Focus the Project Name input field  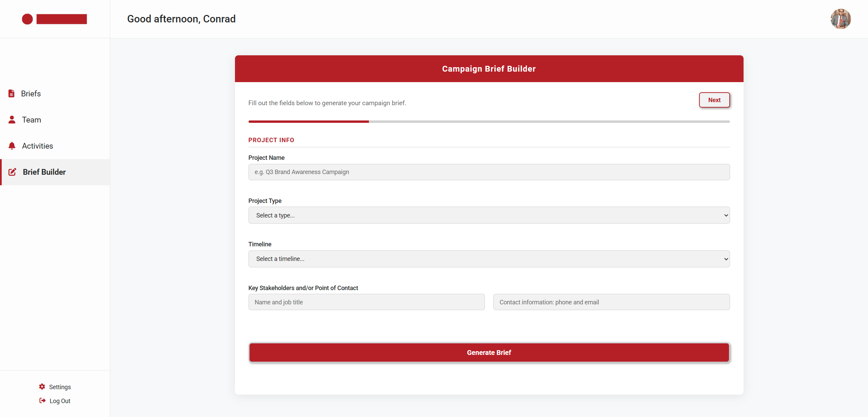(x=489, y=172)
